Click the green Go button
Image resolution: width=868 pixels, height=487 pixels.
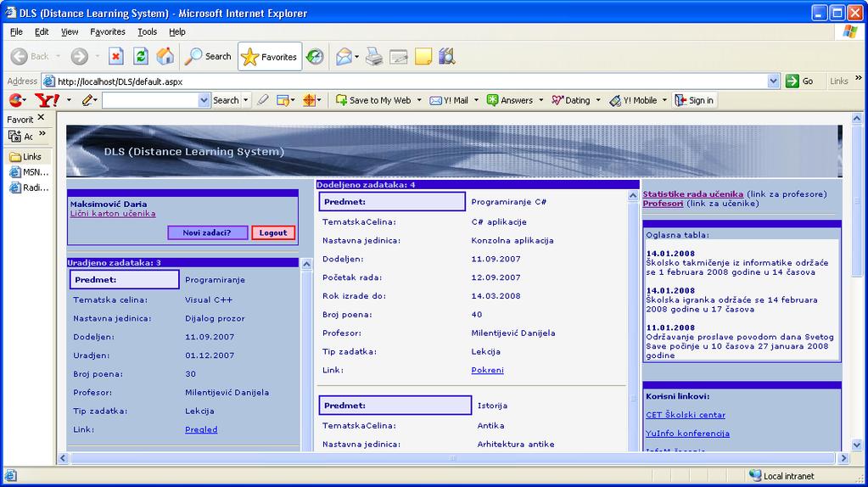point(799,81)
